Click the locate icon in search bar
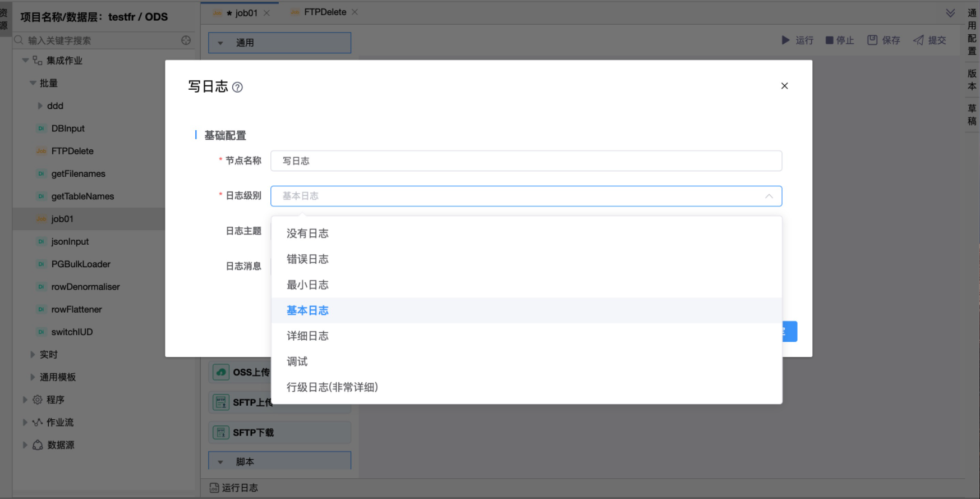 [186, 40]
